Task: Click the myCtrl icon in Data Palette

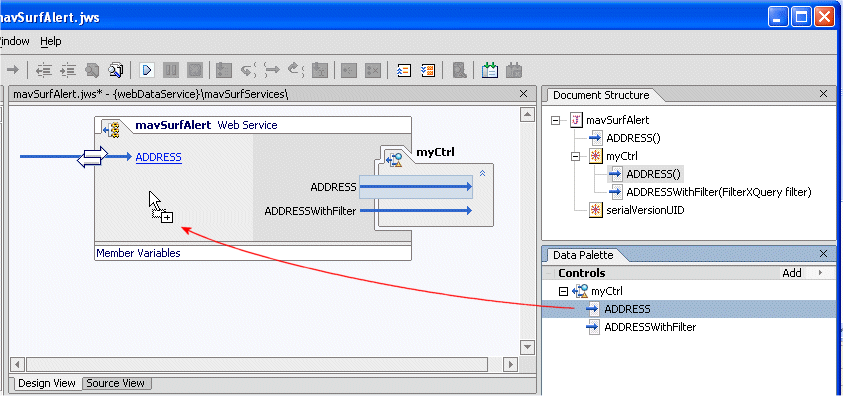Action: tap(580, 291)
